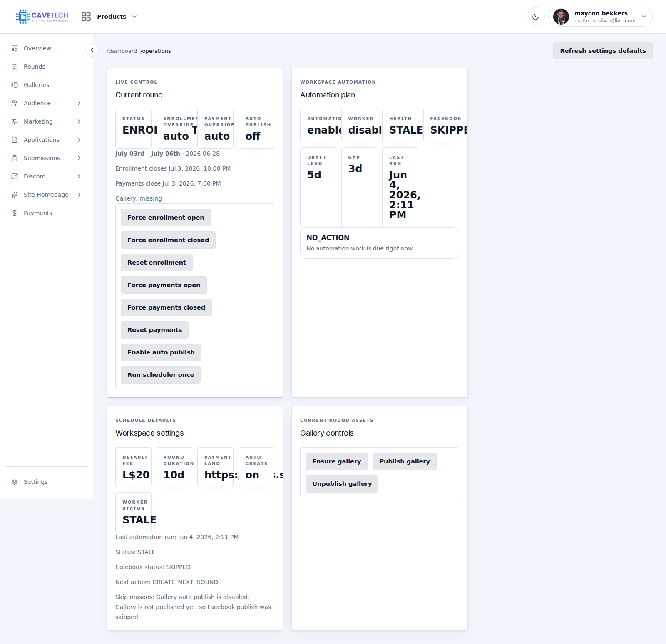
Task: Expand the Applications submenu chevron
Action: [79, 140]
